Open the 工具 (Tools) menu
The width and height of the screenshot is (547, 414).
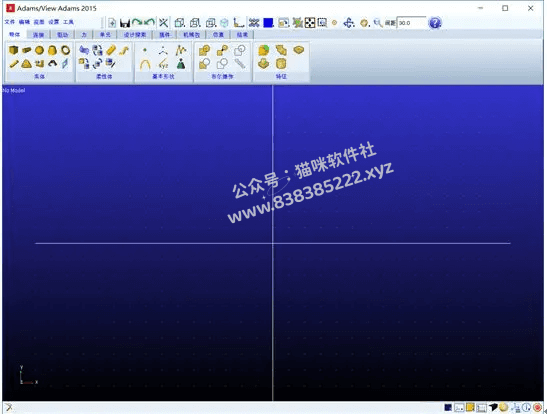point(68,22)
